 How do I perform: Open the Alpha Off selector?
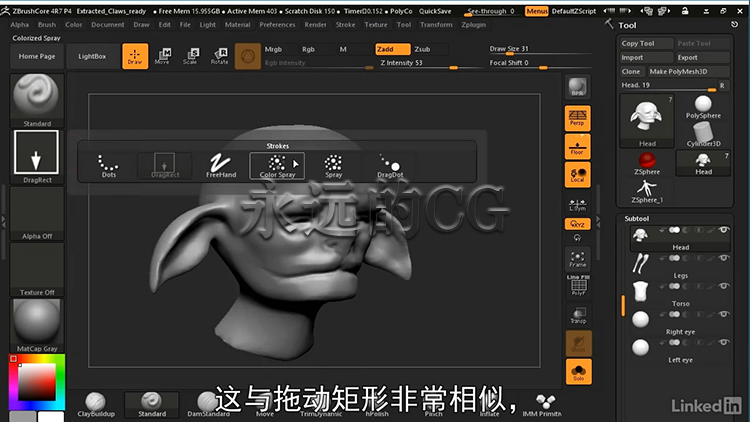[37, 213]
